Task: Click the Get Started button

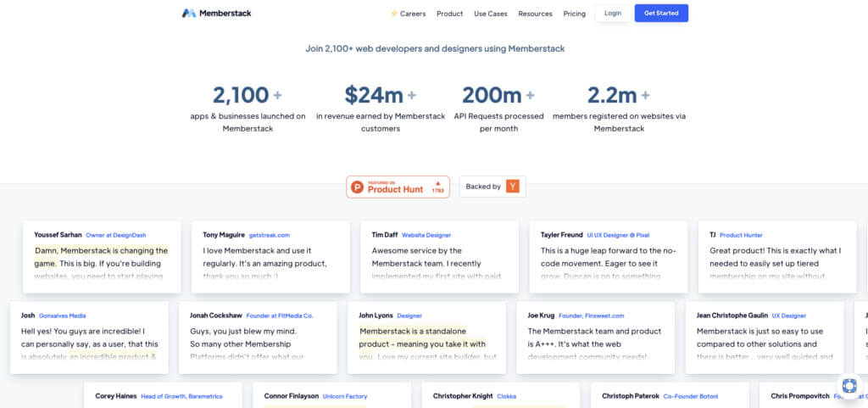Action: click(661, 14)
